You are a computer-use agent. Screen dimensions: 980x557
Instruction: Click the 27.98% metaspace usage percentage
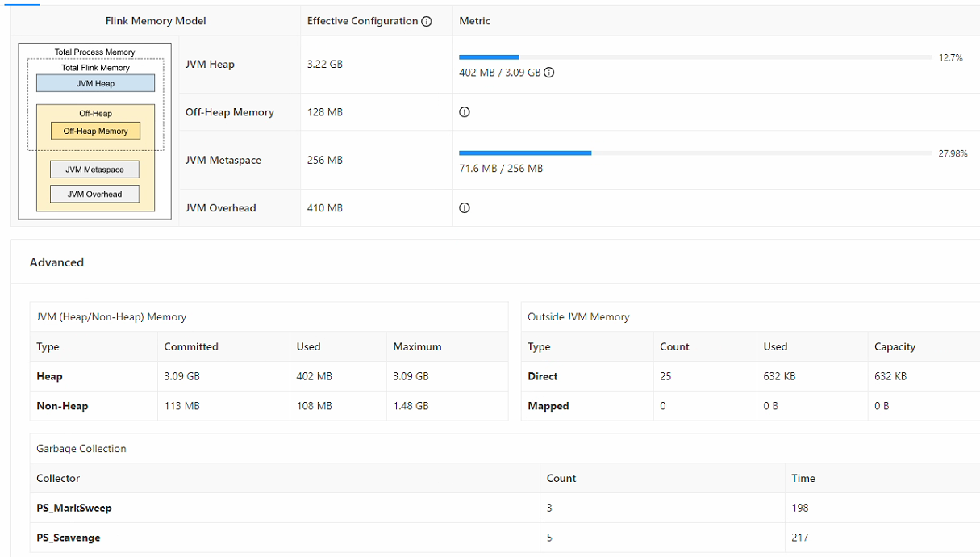(953, 153)
